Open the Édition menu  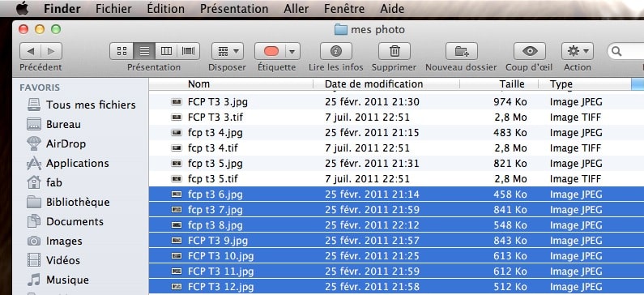pos(165,9)
